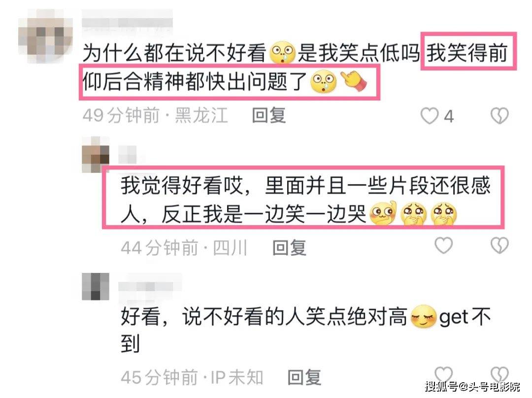Like the IP未知 reply posted 45 minutes ago

pos(443,374)
